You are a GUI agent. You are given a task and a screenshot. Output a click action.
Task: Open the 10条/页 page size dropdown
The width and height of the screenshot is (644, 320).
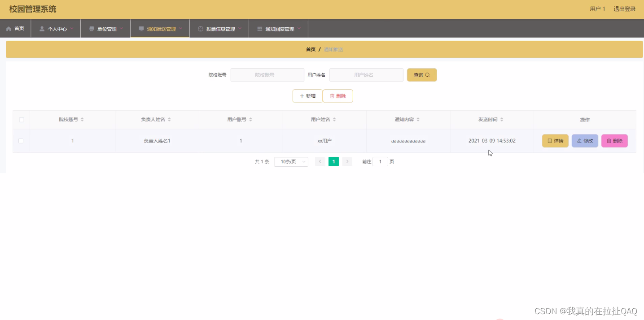[x=291, y=162]
